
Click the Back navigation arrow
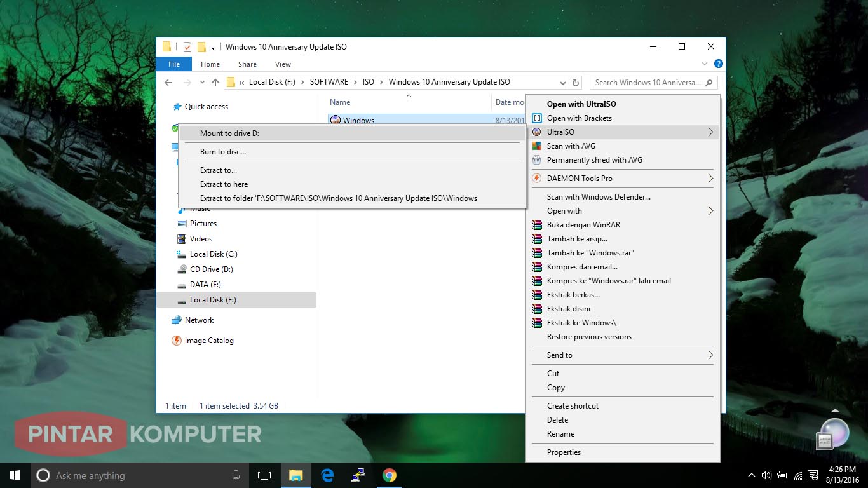coord(168,83)
